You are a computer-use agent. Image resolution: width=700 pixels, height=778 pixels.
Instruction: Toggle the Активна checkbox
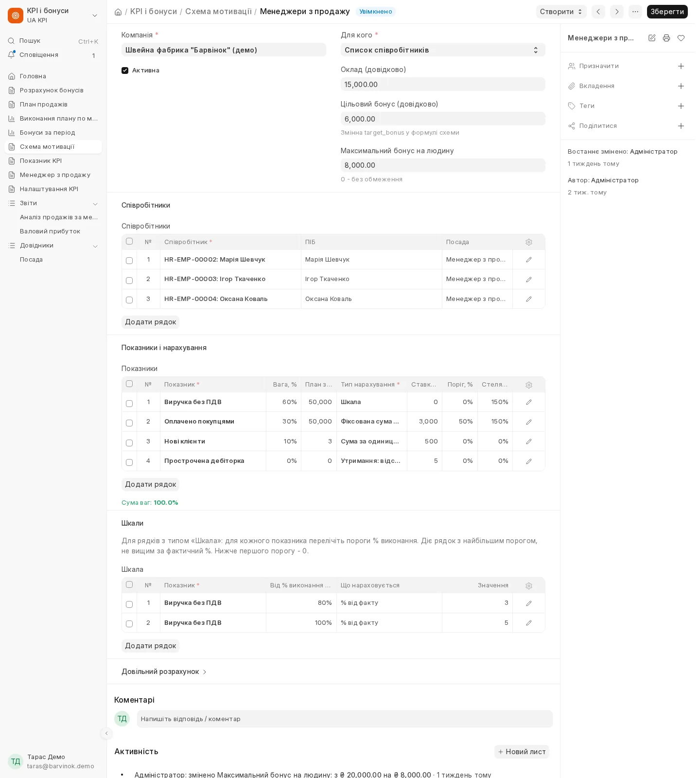coord(125,71)
